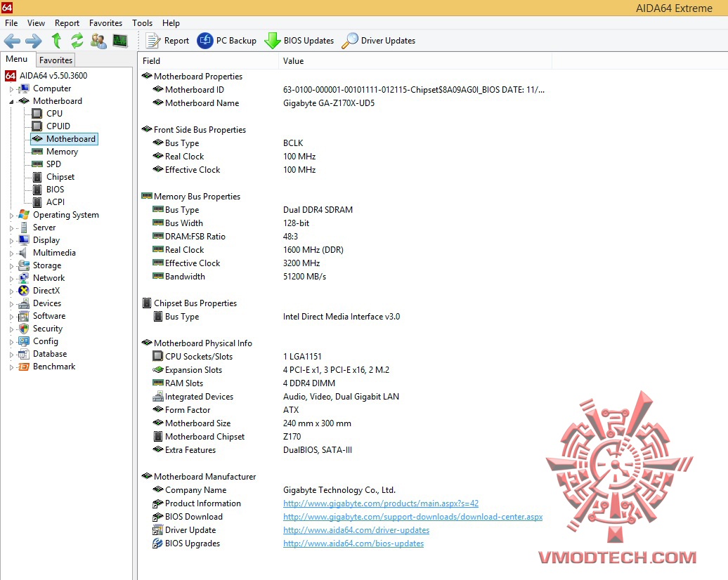
Task: Open the Report menu
Action: (x=67, y=22)
